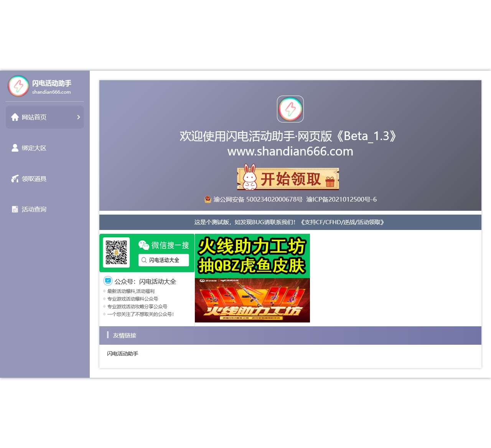Screen dimensions: 491x448
Task: Click the document icon next to 活动查询
Action: (15, 209)
